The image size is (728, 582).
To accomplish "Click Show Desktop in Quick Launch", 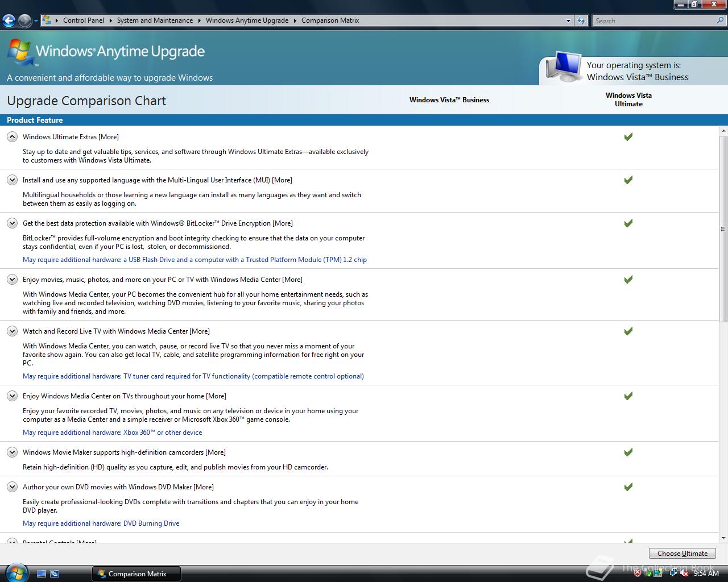I will pyautogui.click(x=42, y=574).
